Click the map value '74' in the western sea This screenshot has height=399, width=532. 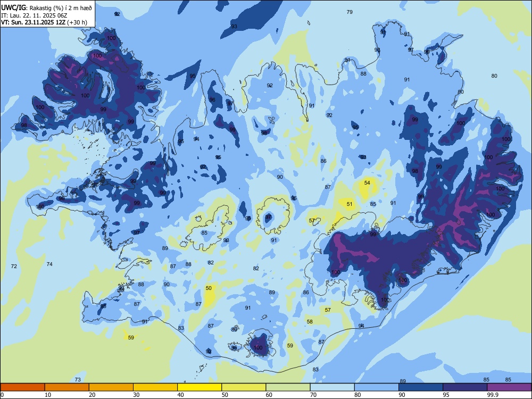49,264
